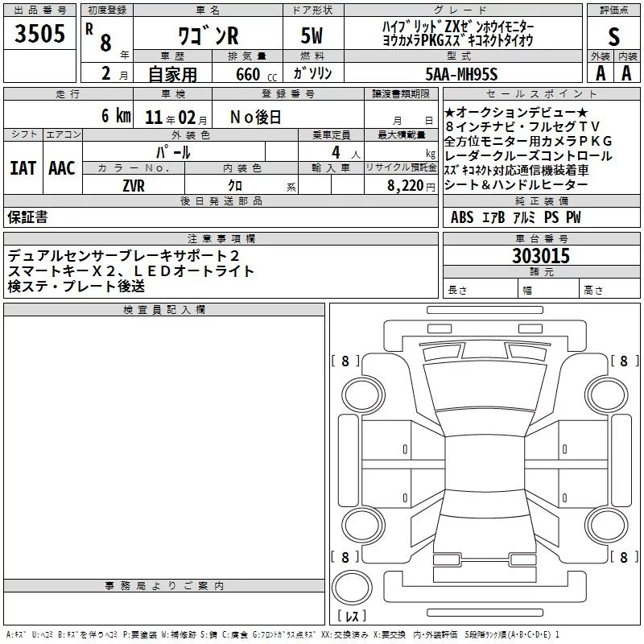This screenshot has height=644, width=644.
Task: Click the overall evaluation score S
Action: [613, 37]
